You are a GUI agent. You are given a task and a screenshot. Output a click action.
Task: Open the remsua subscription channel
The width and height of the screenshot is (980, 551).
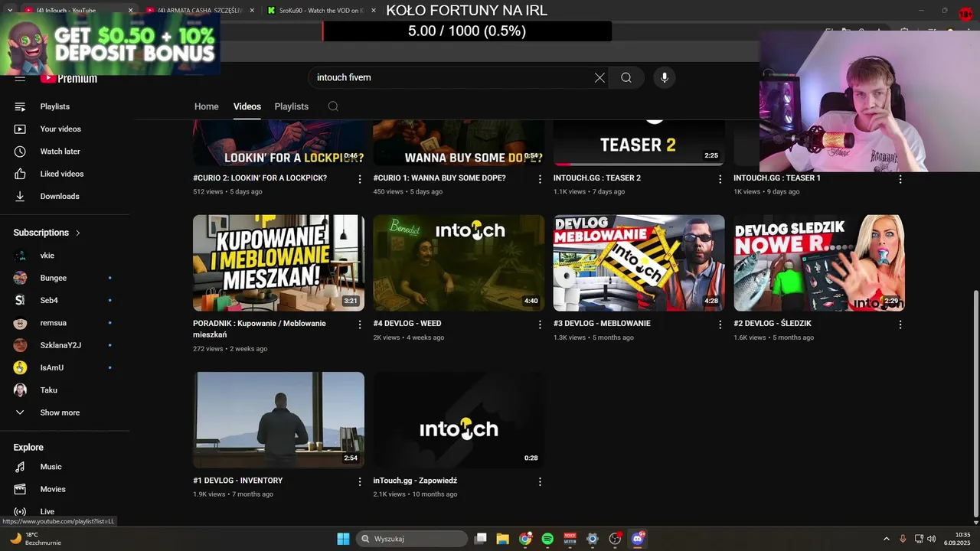[x=53, y=323]
